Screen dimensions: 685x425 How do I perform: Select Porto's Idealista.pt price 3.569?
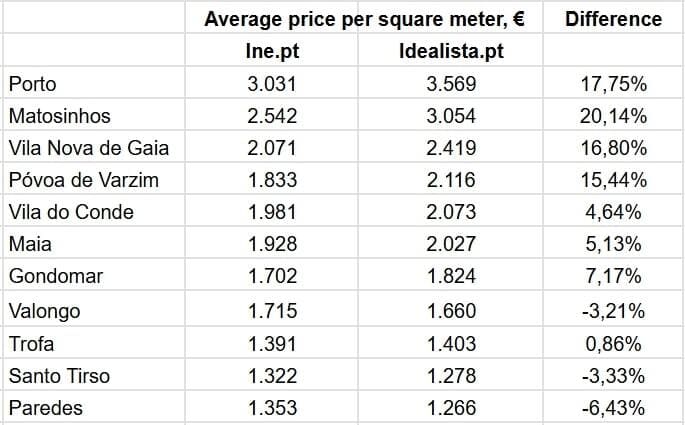pyautogui.click(x=451, y=84)
